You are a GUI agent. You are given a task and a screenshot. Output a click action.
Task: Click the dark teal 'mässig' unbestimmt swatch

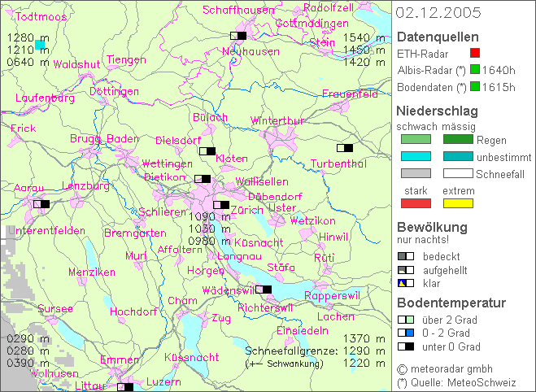point(458,156)
